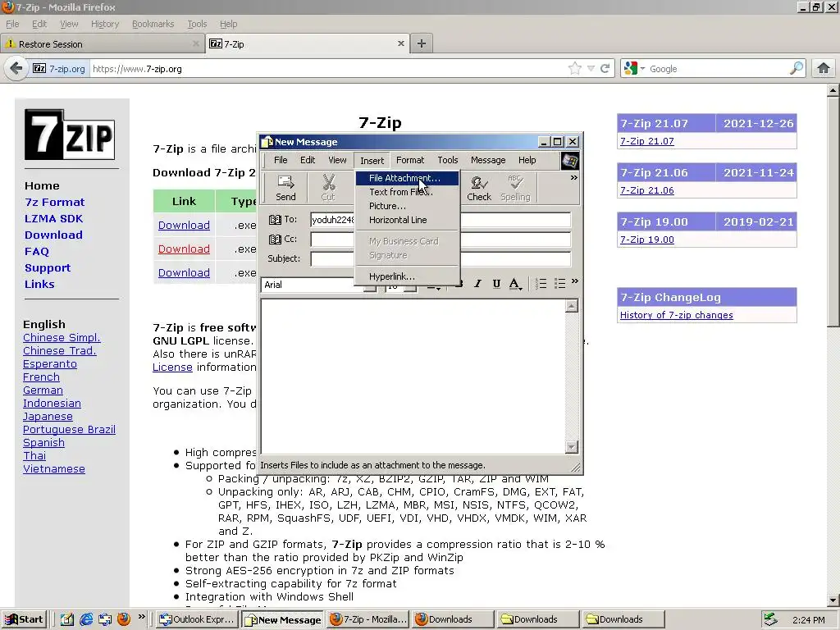This screenshot has width=840, height=630.
Task: Click the Send button in New Message
Action: pos(285,188)
